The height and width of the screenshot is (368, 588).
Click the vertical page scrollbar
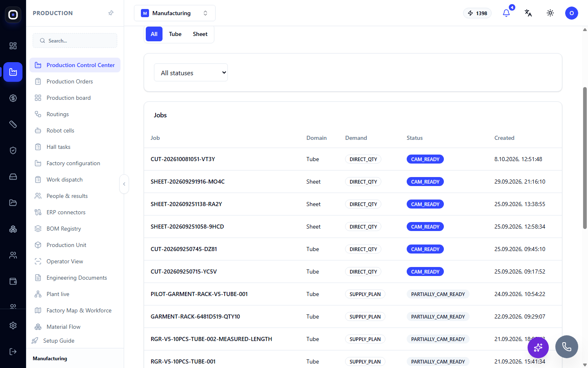[x=585, y=158]
